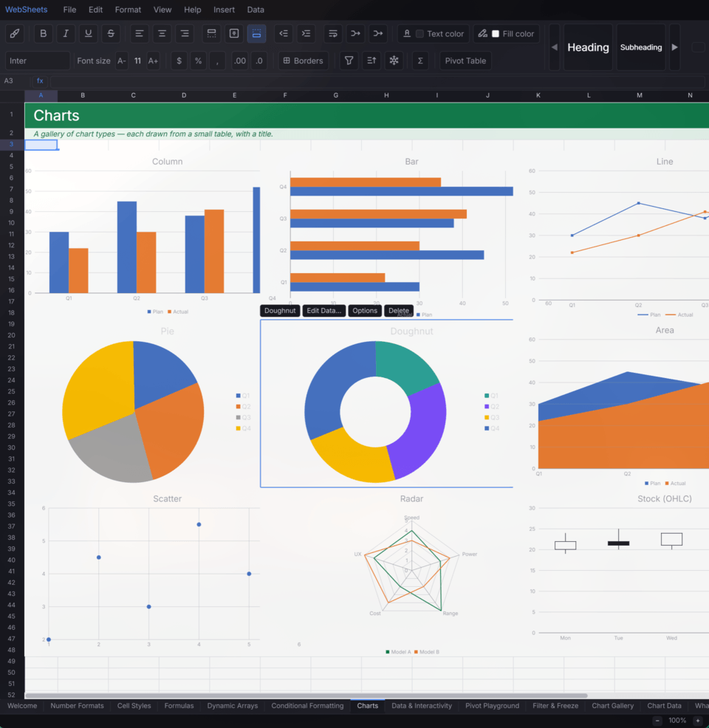Click the freeze panes snowflake icon
The width and height of the screenshot is (709, 728).
(394, 61)
